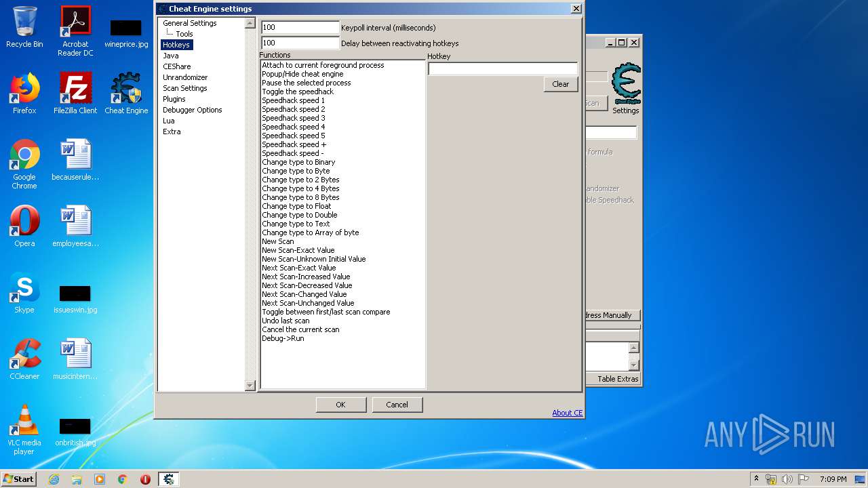The height and width of the screenshot is (488, 868).
Task: Open employeesa Word document on desktop
Action: (x=75, y=226)
